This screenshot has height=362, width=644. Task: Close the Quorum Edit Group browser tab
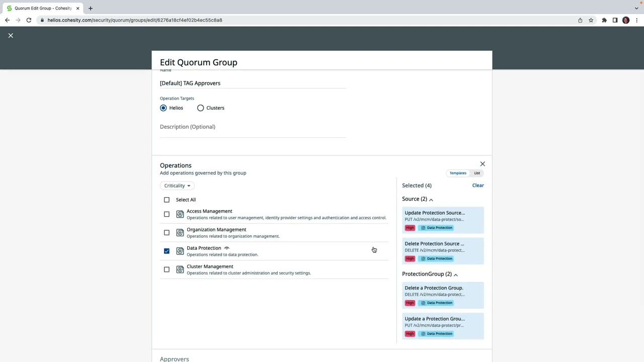point(77,8)
